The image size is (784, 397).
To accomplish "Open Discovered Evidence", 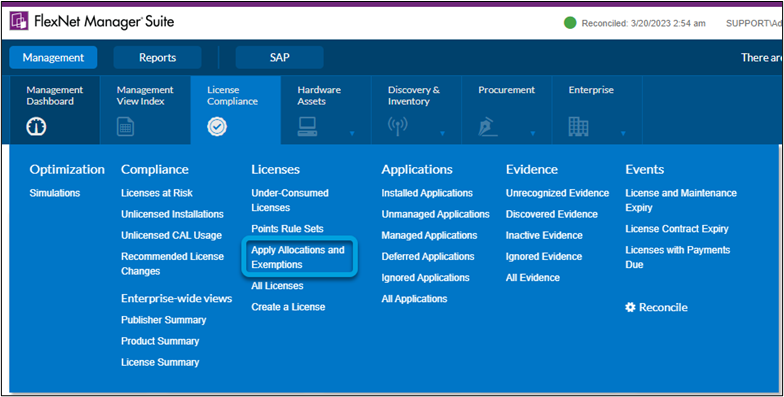I will [x=552, y=214].
